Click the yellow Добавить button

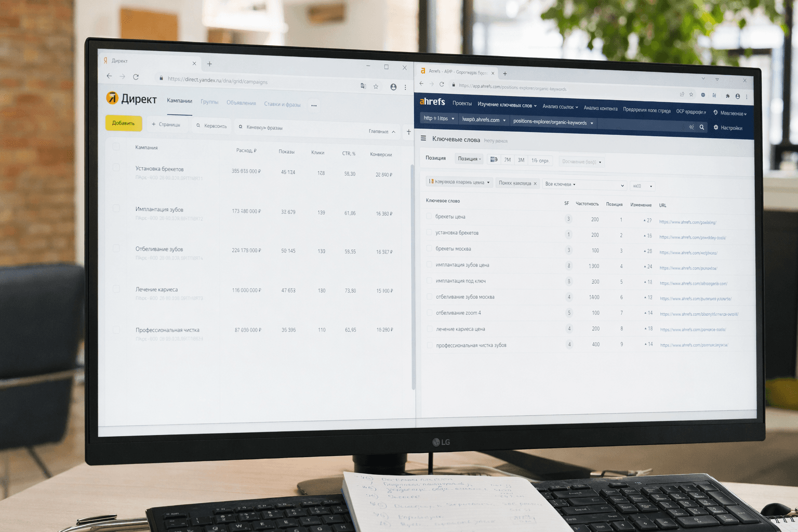(x=124, y=123)
